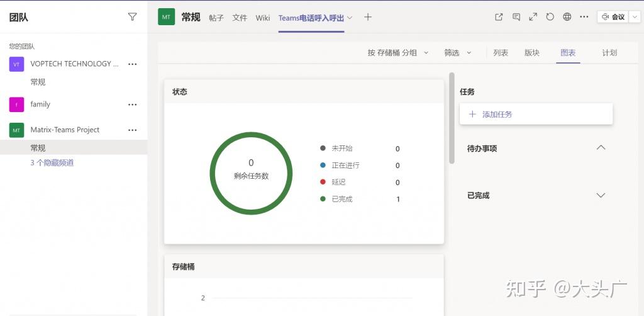Click the charts pane vertical scrollbar
The height and width of the screenshot is (316, 644).
(x=452, y=118)
